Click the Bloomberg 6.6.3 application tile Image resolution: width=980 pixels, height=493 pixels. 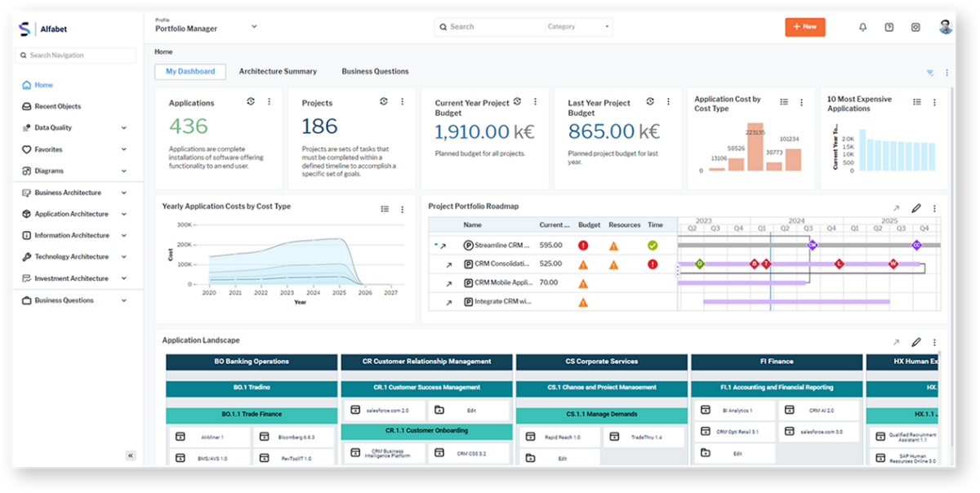coord(294,437)
